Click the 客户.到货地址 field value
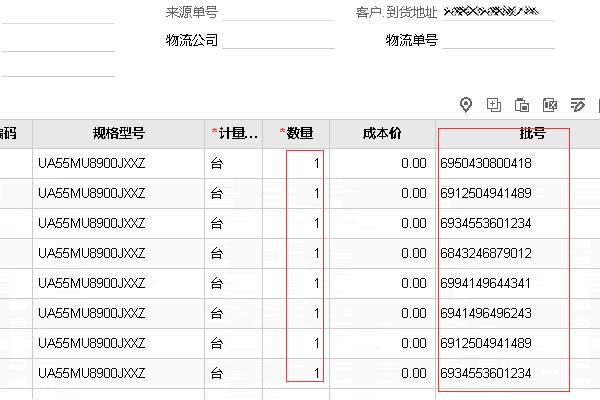Image resolution: width=600 pixels, height=400 pixels. click(491, 12)
